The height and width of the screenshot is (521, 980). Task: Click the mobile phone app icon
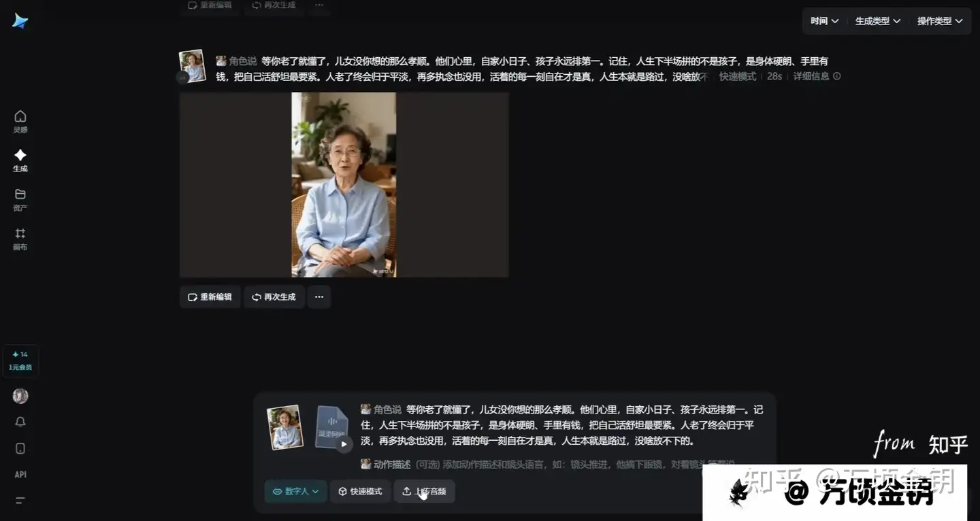coord(20,448)
